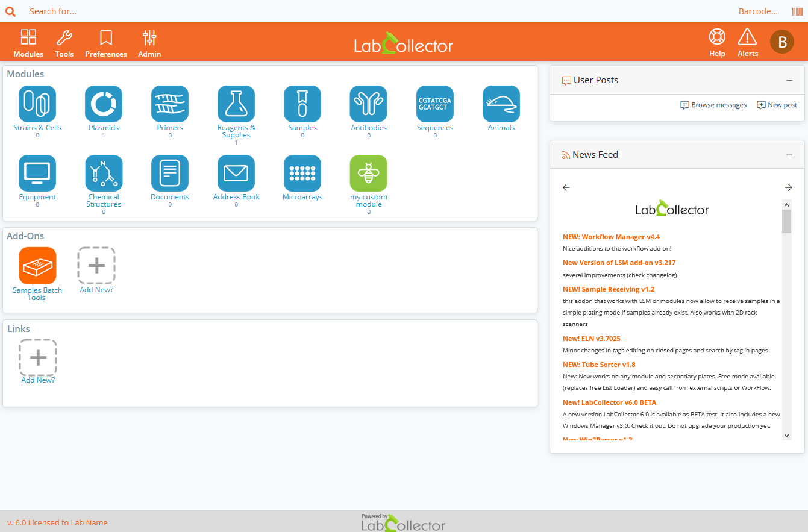Launch Samples Batch Tools add-on
The width and height of the screenshot is (808, 532).
pos(37,266)
